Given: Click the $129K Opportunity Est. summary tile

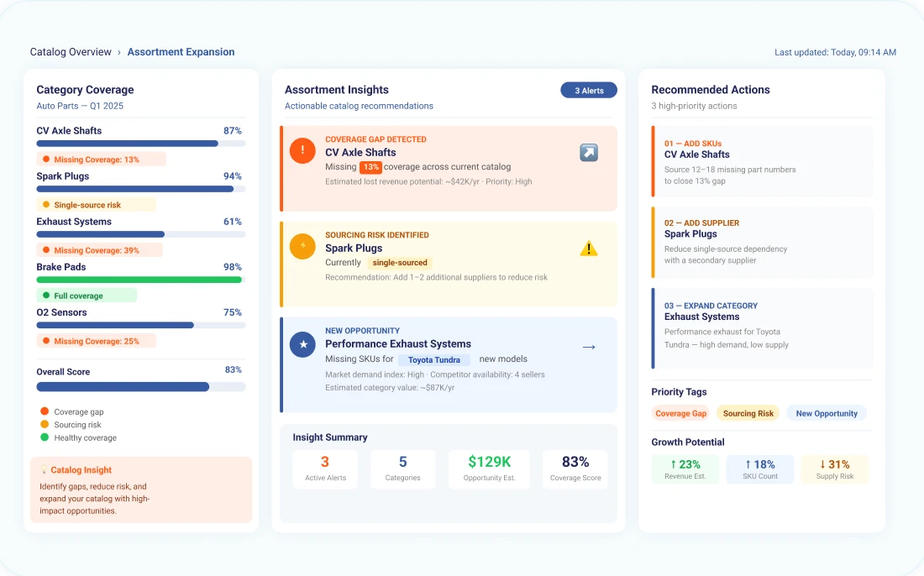Looking at the screenshot, I should click(x=489, y=469).
